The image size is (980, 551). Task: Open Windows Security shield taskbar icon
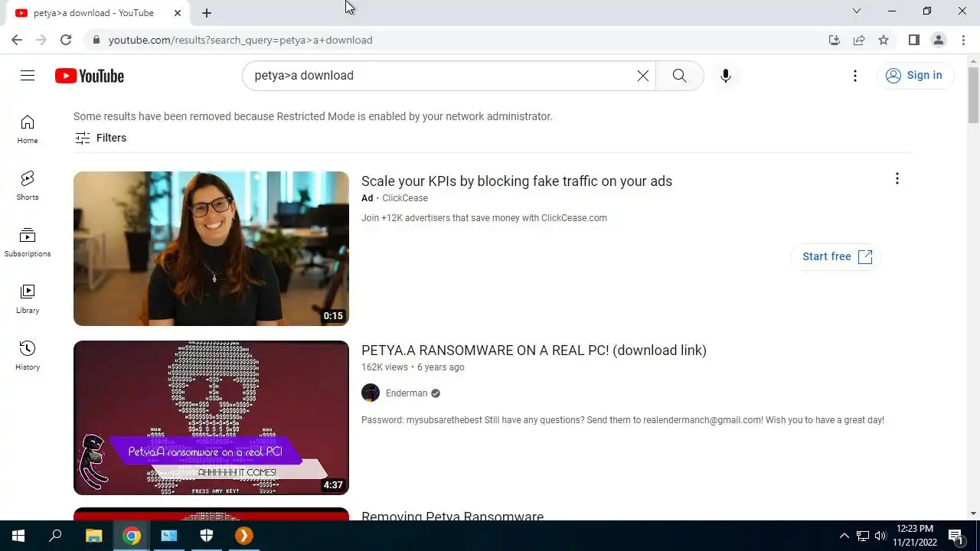(x=207, y=536)
